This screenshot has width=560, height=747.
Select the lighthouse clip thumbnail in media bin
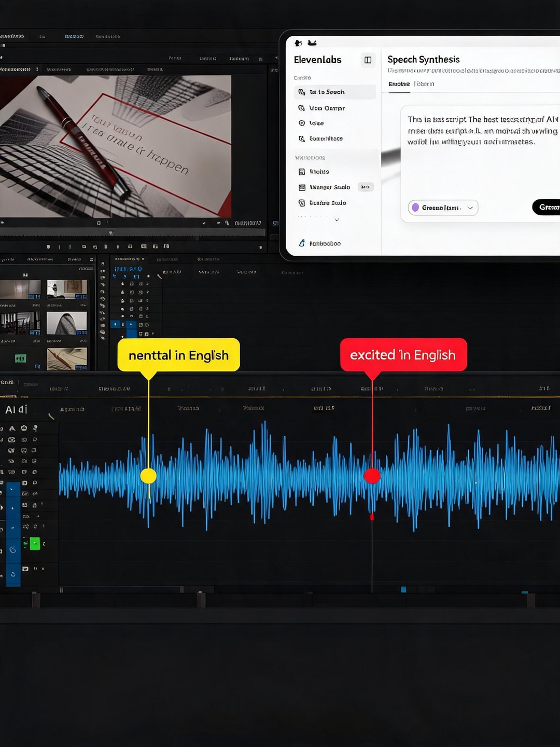(67, 289)
